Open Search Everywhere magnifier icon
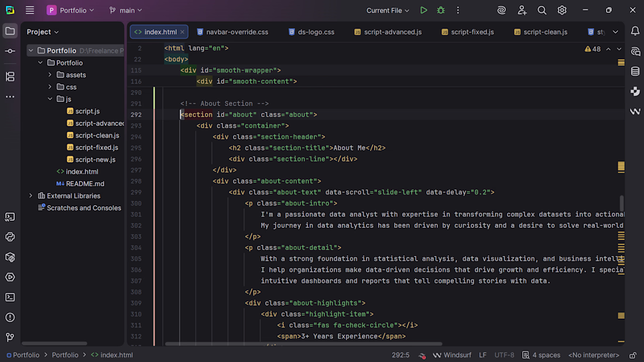Viewport: 644px width, 362px height. 542,11
